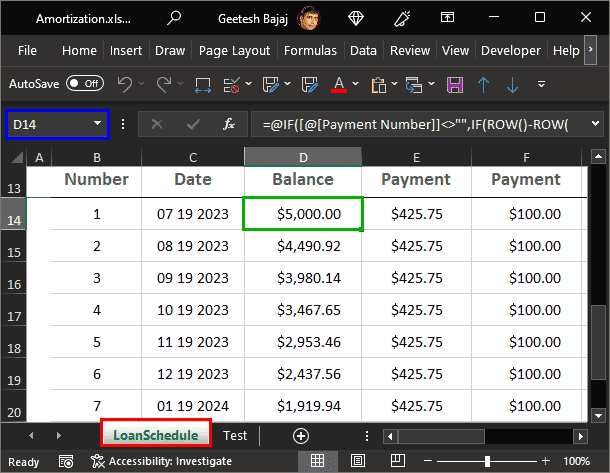Viewport: 610px width, 473px height.
Task: Open the Insert tab
Action: (126, 51)
